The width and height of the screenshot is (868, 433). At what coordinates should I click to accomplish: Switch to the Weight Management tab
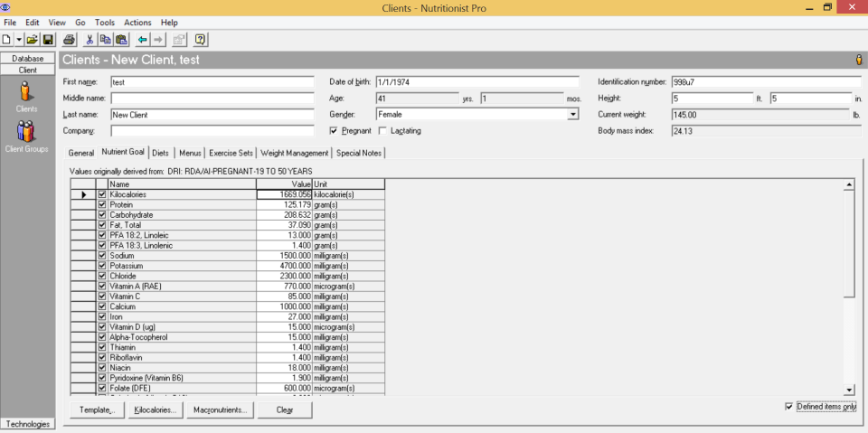[x=295, y=153]
